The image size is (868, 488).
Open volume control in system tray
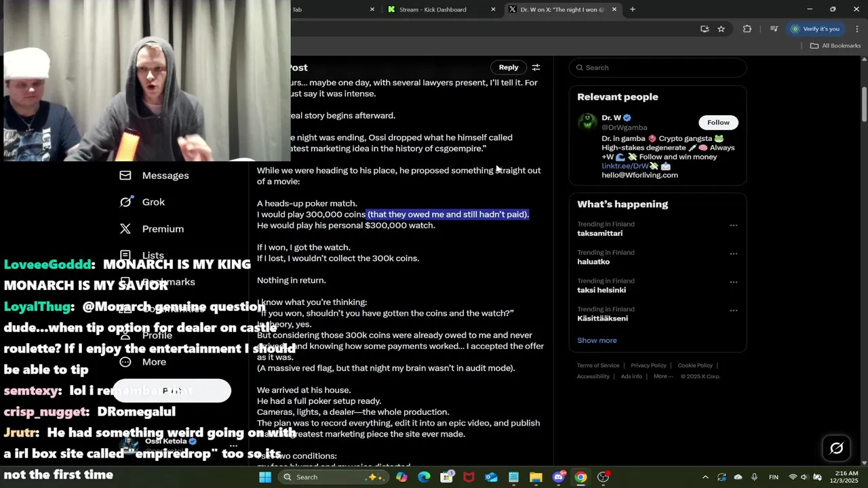[x=804, y=477]
